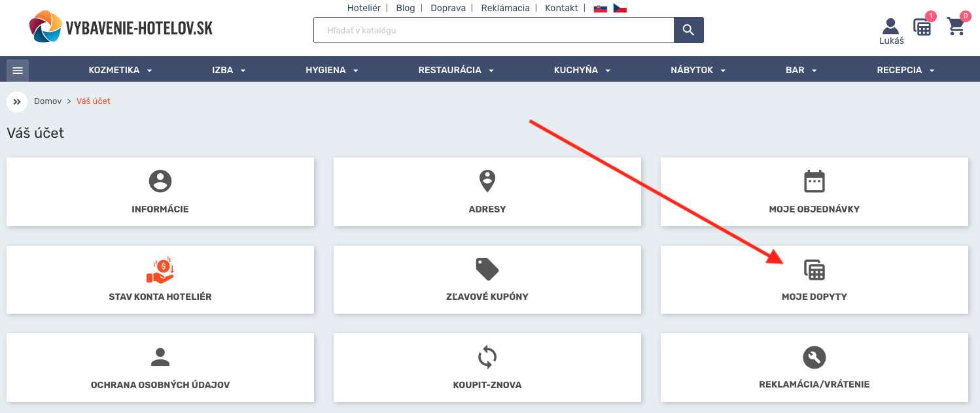Open the Stav konta hoteliér tile

tap(160, 280)
